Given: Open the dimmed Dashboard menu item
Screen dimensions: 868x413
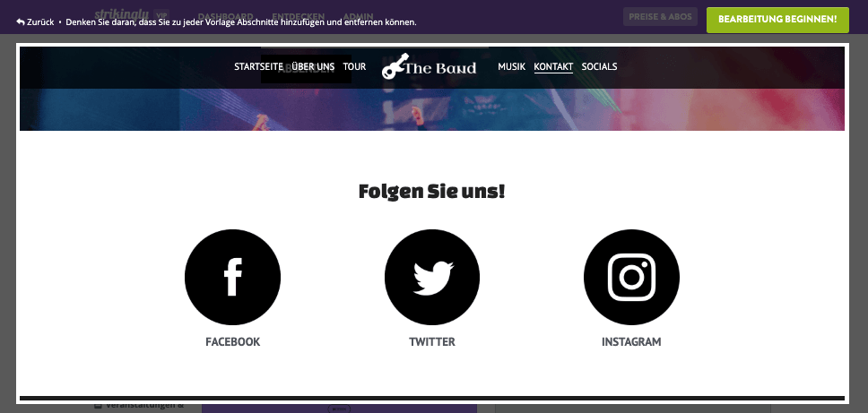Looking at the screenshot, I should 225,17.
